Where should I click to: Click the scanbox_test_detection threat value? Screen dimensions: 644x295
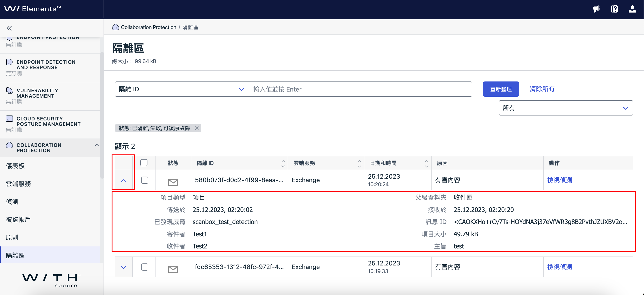pyautogui.click(x=225, y=222)
